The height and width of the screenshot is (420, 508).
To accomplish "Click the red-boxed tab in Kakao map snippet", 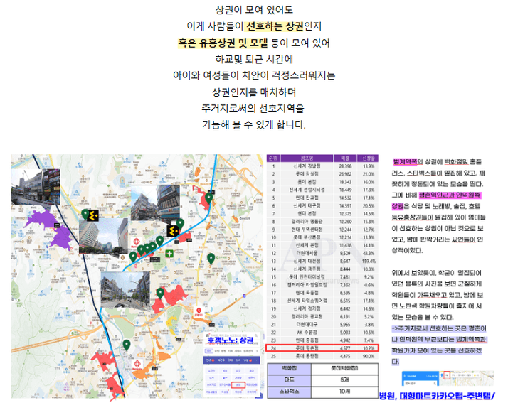I will pyautogui.click(x=447, y=375).
